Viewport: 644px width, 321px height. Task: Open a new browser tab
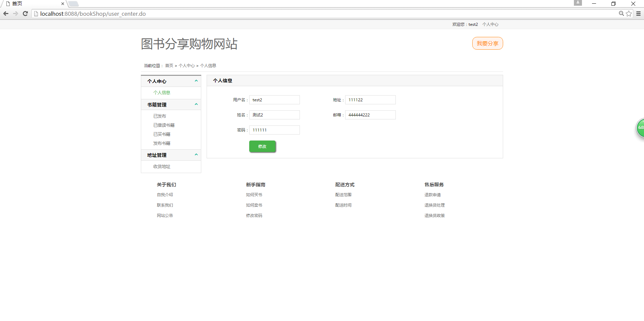[73, 4]
